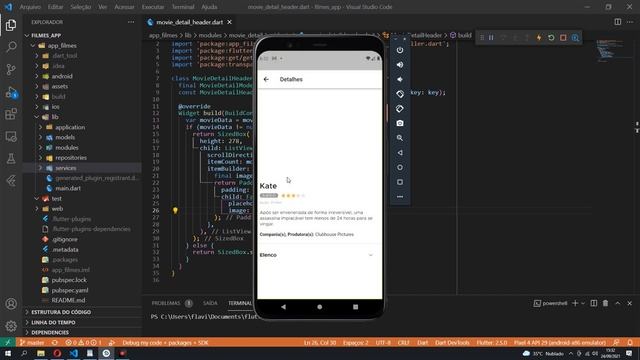The width and height of the screenshot is (640, 360).
Task: Click the emulator volume up button
Action: [x=400, y=65]
